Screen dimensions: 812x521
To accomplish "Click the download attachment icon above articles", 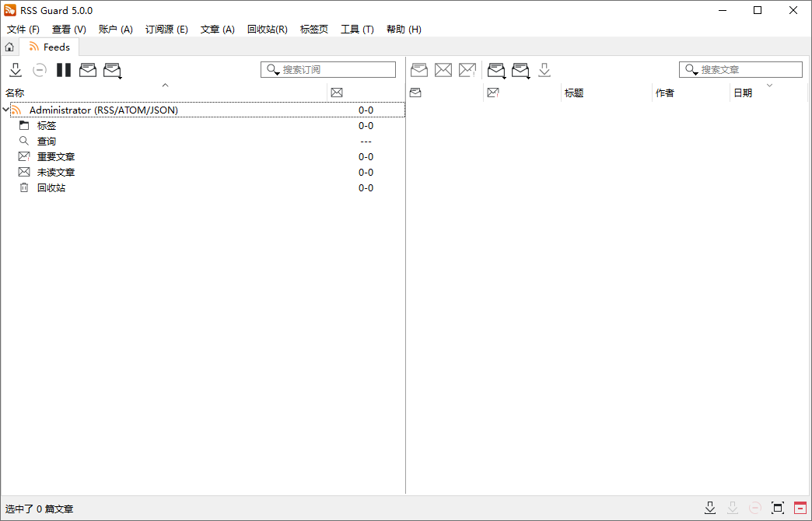I will click(x=544, y=69).
